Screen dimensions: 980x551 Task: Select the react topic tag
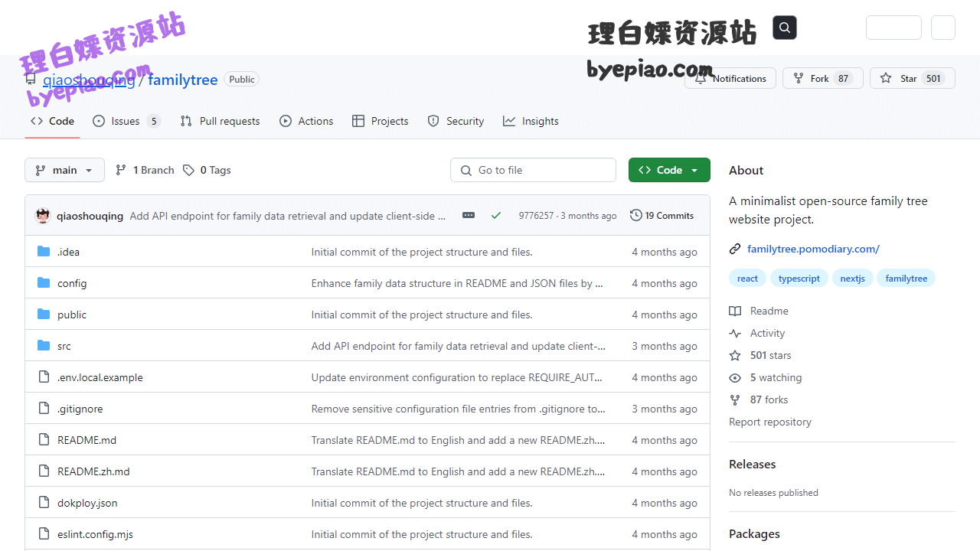click(x=747, y=279)
